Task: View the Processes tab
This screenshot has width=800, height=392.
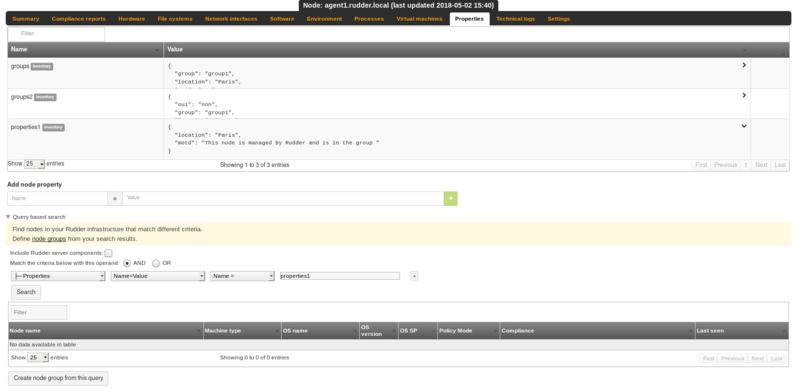Action: 369,19
